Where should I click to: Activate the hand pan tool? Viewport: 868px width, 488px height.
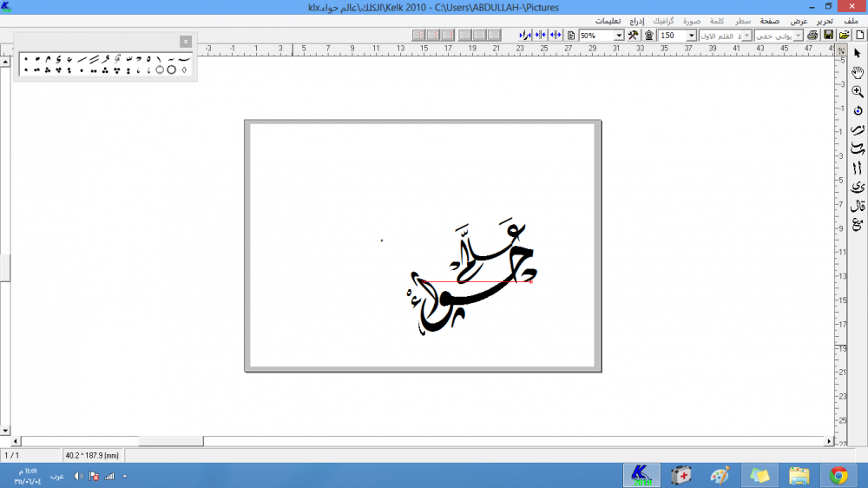point(858,72)
